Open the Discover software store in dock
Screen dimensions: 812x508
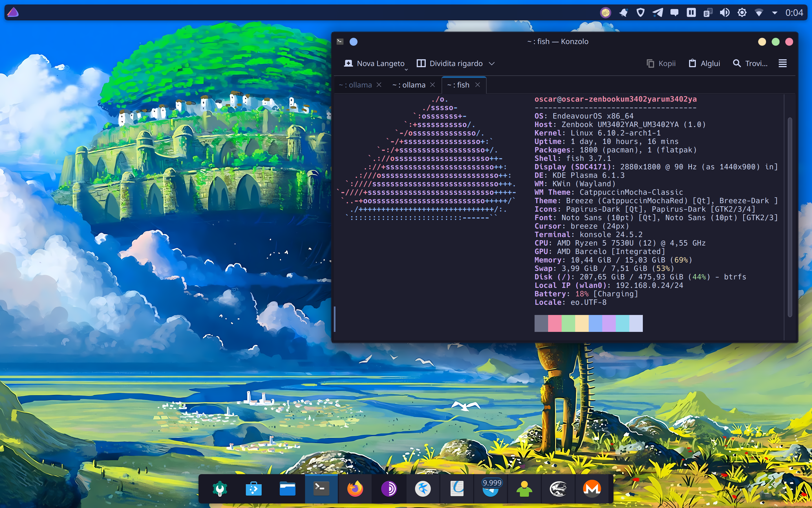(x=254, y=489)
